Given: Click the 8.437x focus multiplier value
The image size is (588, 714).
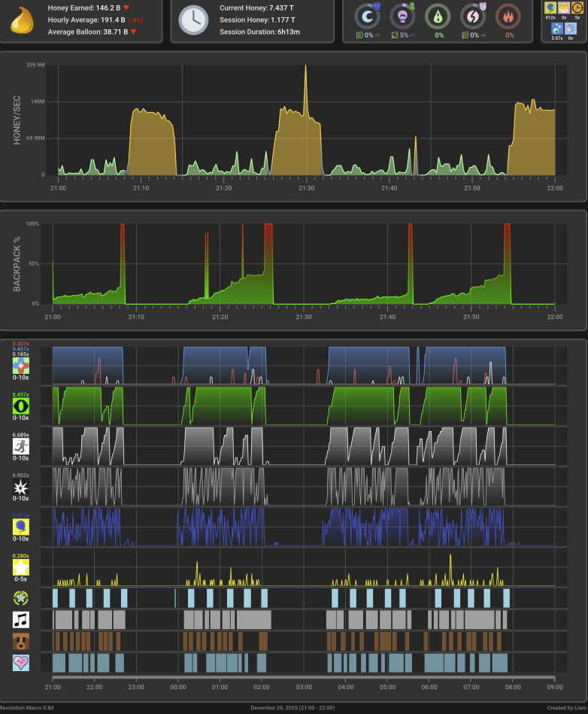Looking at the screenshot, I should [x=20, y=395].
